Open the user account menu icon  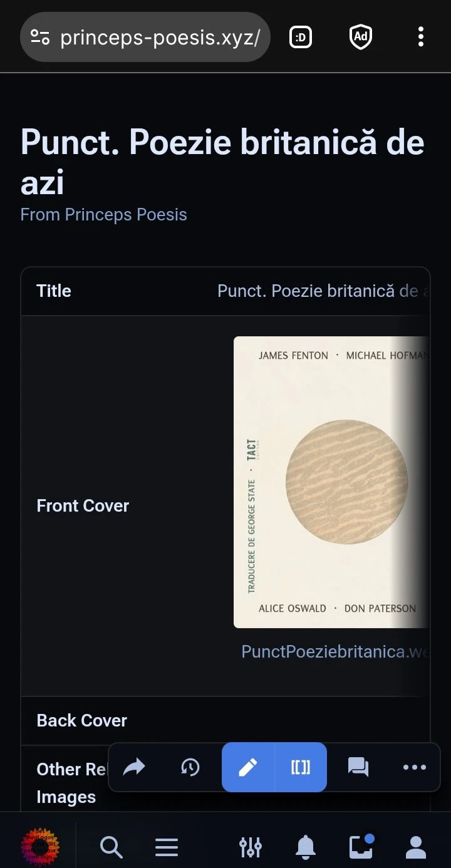(x=416, y=847)
